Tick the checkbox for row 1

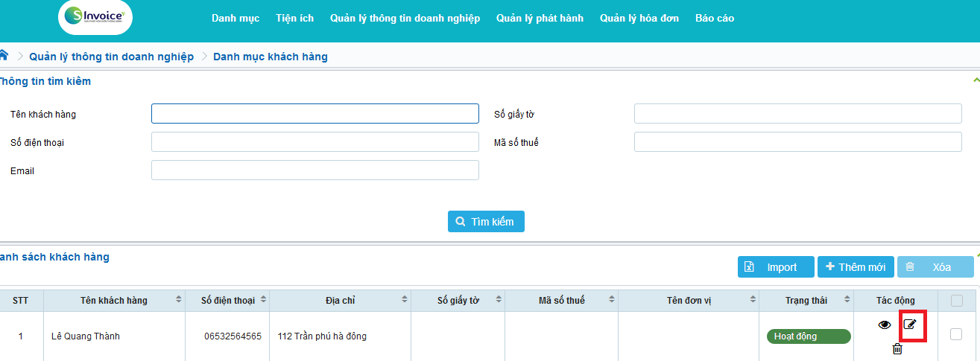956,335
